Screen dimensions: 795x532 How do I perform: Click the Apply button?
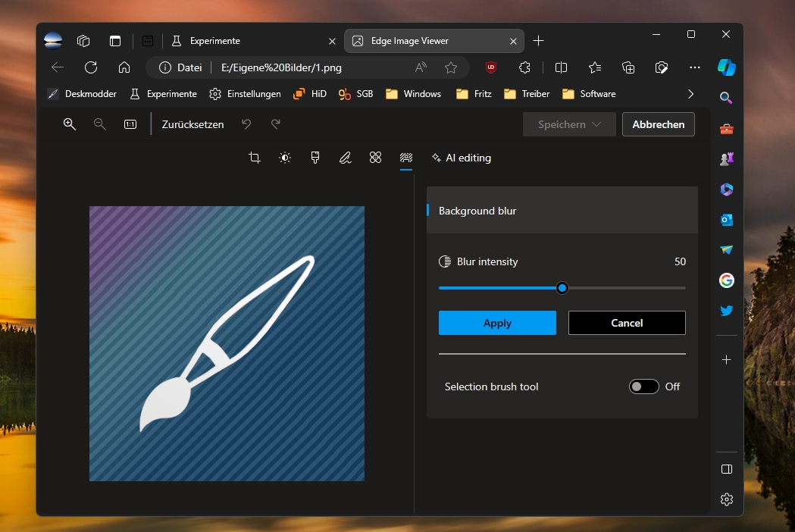[497, 323]
